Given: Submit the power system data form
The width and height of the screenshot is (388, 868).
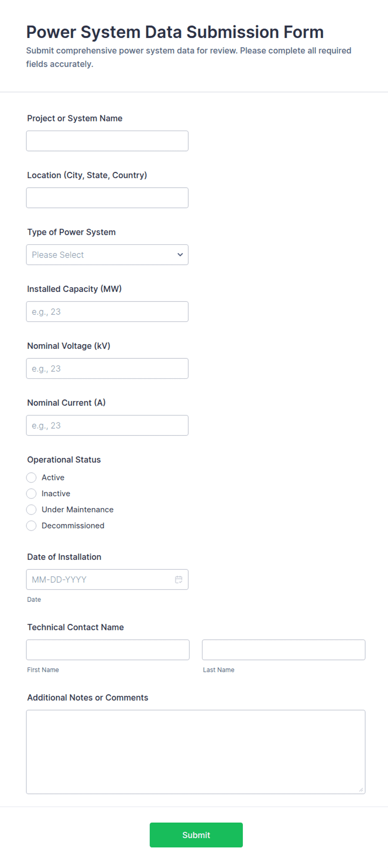Looking at the screenshot, I should click(x=196, y=835).
